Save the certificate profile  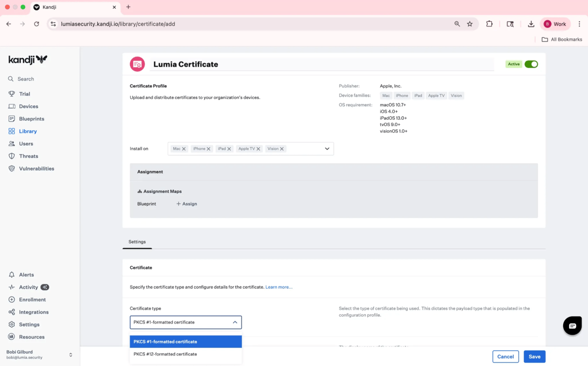tap(535, 356)
